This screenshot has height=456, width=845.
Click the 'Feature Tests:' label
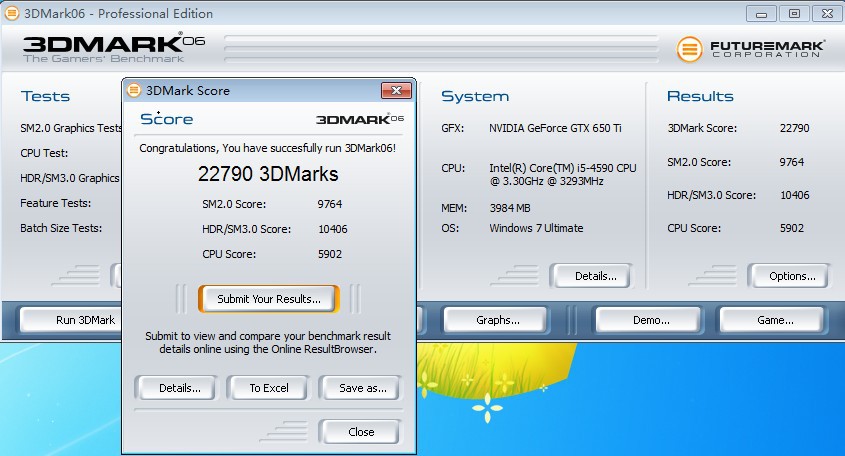pos(56,203)
